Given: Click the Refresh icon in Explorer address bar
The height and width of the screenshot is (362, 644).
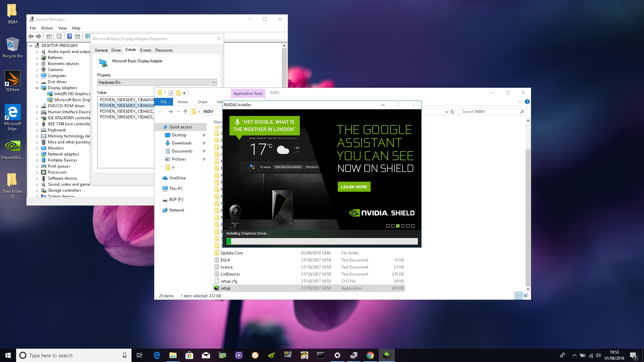Looking at the screenshot, I should point(452,112).
